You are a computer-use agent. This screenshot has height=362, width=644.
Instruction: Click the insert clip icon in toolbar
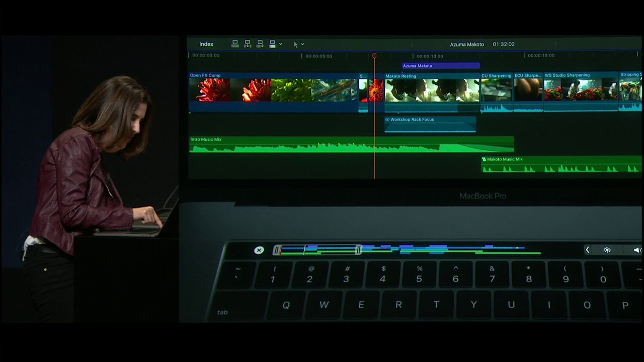click(x=248, y=44)
